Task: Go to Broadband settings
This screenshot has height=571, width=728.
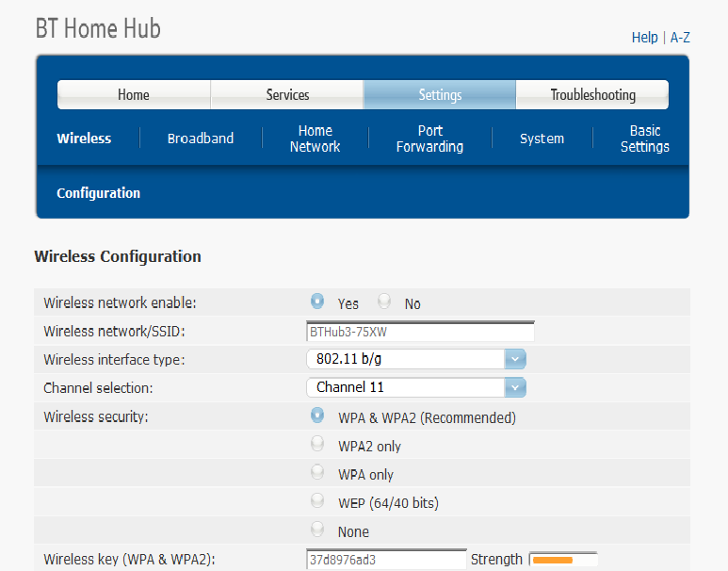Action: pyautogui.click(x=201, y=139)
